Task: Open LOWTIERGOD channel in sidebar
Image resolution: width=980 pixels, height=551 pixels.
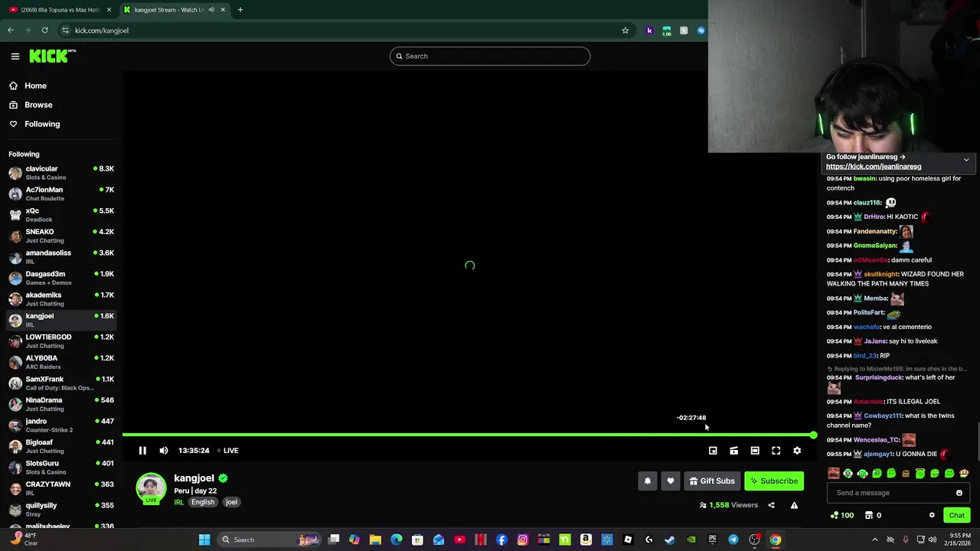Action: (61, 341)
